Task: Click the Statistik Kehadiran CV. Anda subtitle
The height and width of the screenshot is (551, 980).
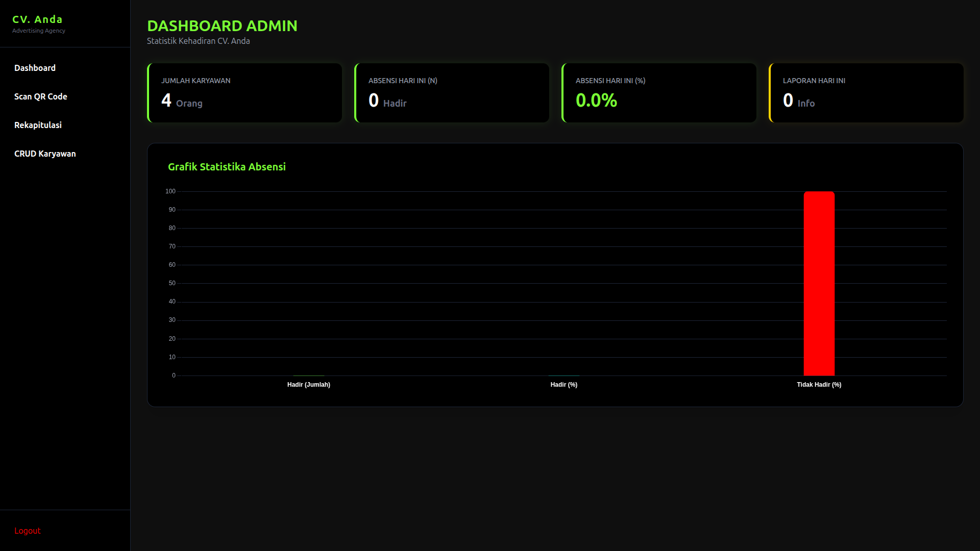Action: click(199, 41)
